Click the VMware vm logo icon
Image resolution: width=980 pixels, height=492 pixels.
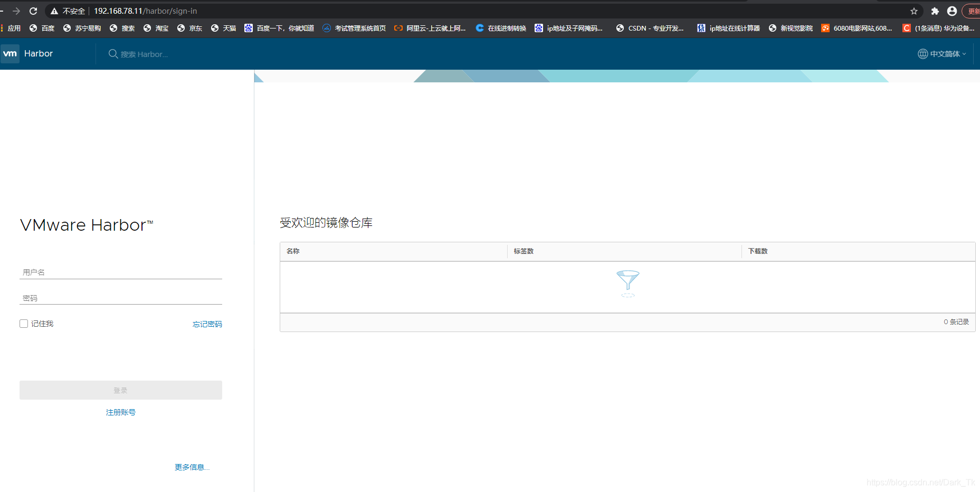tap(10, 54)
